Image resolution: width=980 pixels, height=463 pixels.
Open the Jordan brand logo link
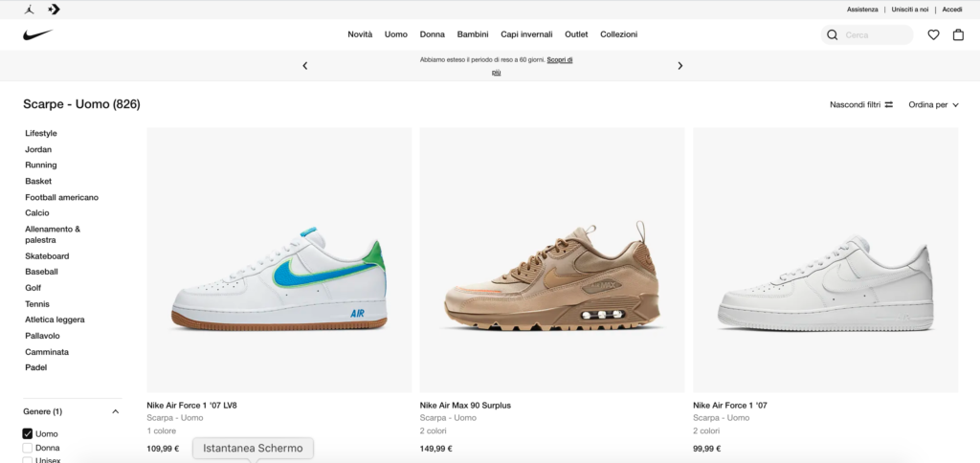[29, 10]
